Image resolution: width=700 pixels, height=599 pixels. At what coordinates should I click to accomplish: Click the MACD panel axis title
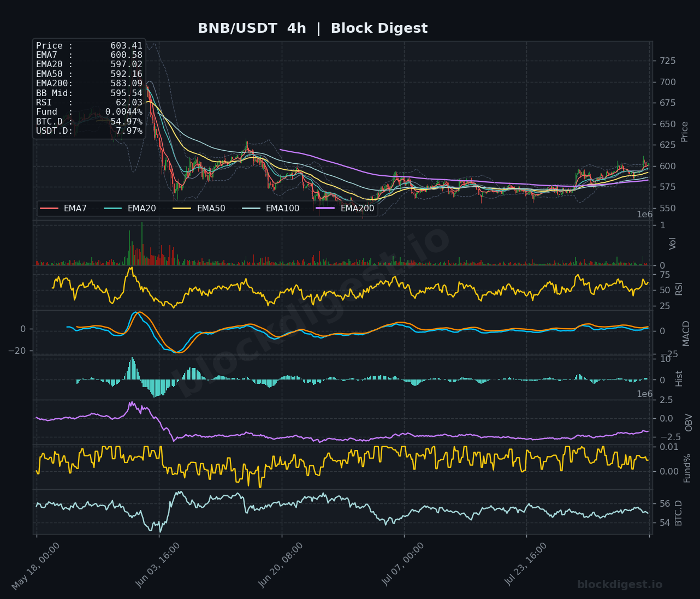(686, 333)
